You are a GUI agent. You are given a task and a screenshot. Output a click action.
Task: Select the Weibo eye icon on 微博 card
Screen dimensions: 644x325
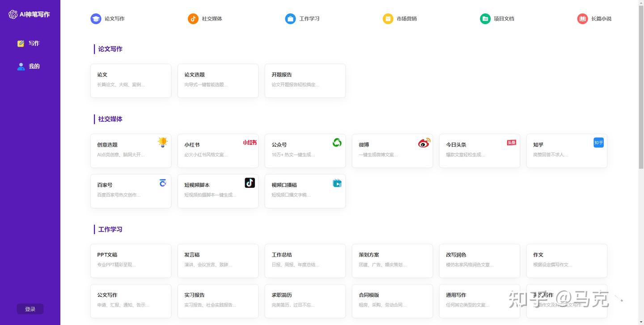(424, 142)
